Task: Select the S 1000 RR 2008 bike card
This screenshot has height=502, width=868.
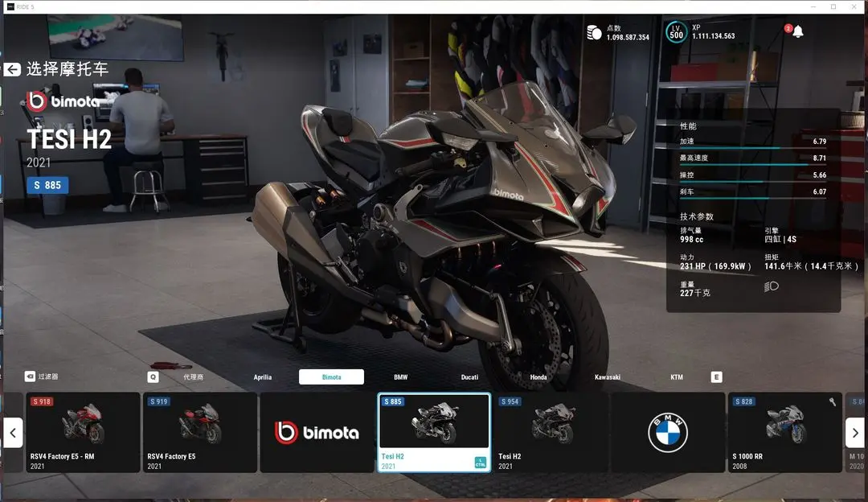Action: pyautogui.click(x=785, y=433)
